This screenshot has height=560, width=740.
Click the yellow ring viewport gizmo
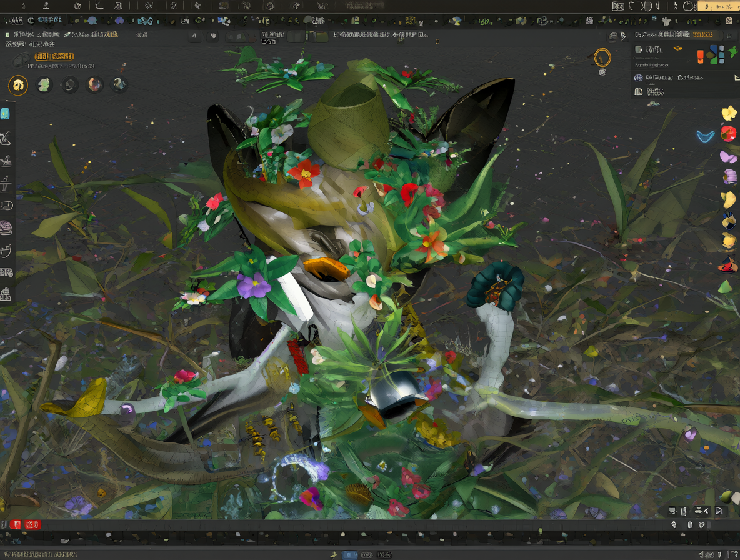click(602, 58)
